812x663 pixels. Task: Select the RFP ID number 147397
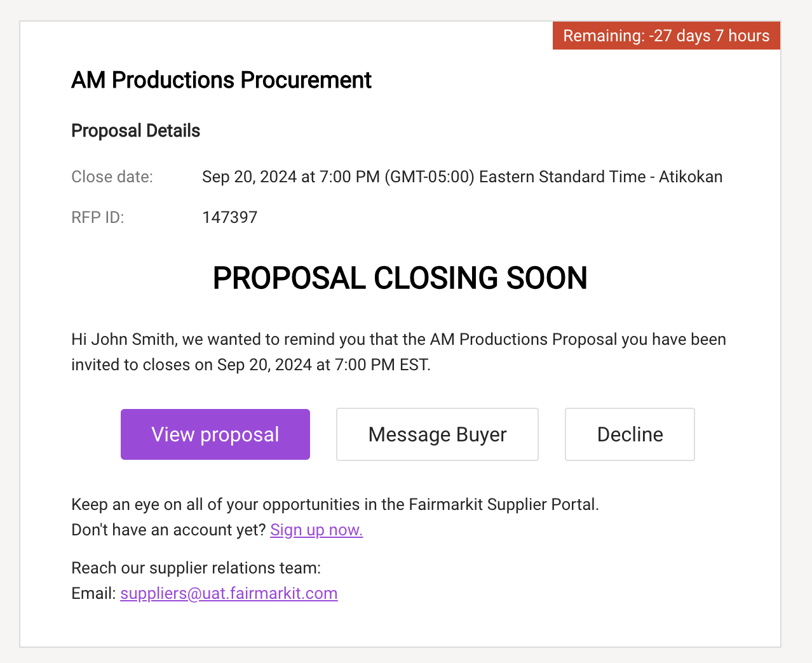click(x=229, y=217)
